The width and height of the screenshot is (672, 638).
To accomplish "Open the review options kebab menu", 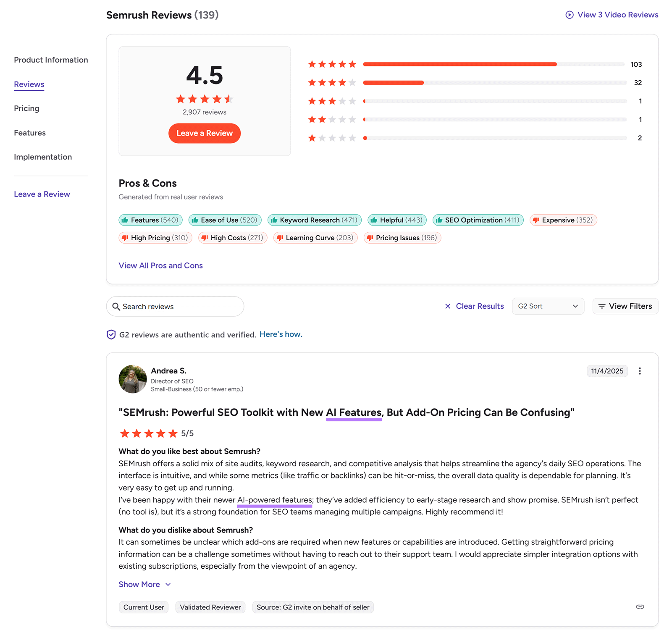I will point(640,371).
